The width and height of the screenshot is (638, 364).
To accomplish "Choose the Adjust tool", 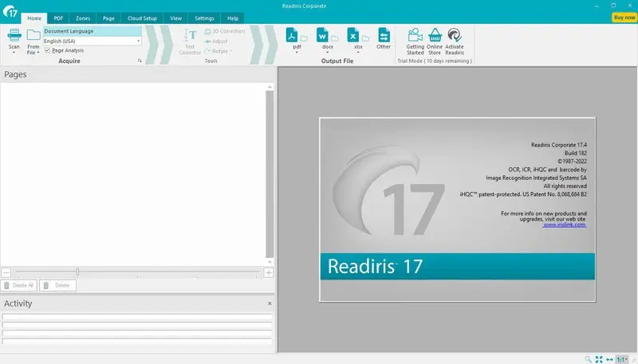I will click(216, 41).
